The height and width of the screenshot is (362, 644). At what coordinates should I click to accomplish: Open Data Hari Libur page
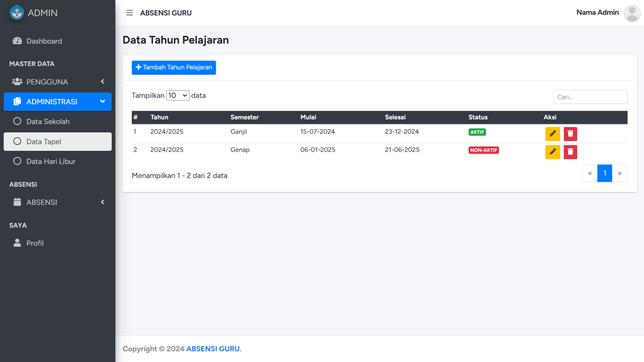pos(51,161)
